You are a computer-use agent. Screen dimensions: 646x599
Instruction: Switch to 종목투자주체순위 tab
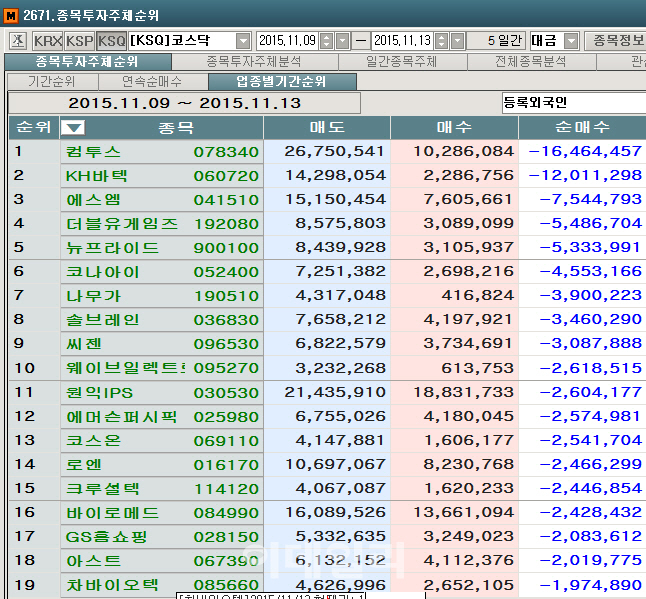tap(87, 62)
